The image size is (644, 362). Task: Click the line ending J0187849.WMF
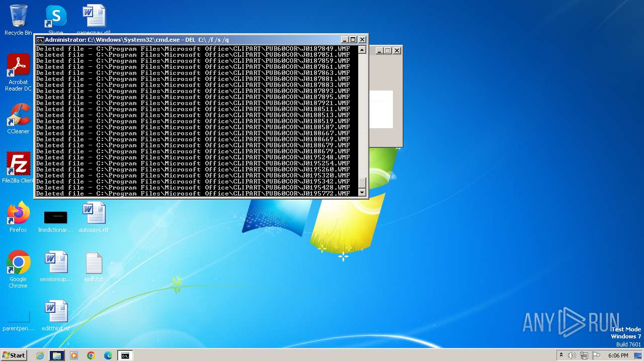pos(193,49)
